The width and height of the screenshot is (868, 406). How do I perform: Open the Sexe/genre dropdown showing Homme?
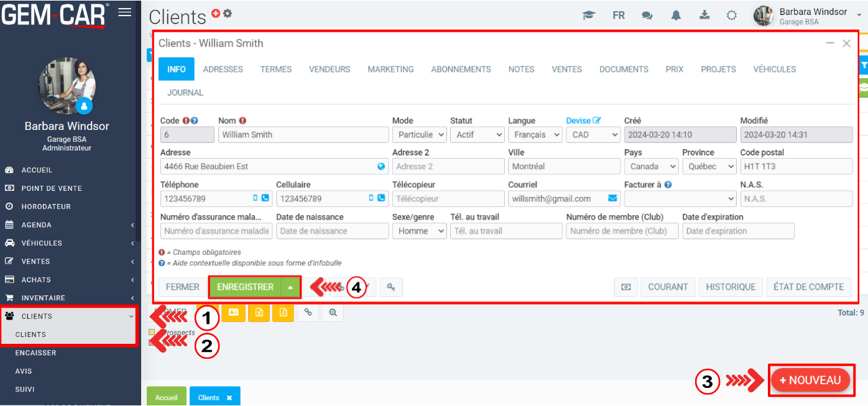tap(419, 231)
